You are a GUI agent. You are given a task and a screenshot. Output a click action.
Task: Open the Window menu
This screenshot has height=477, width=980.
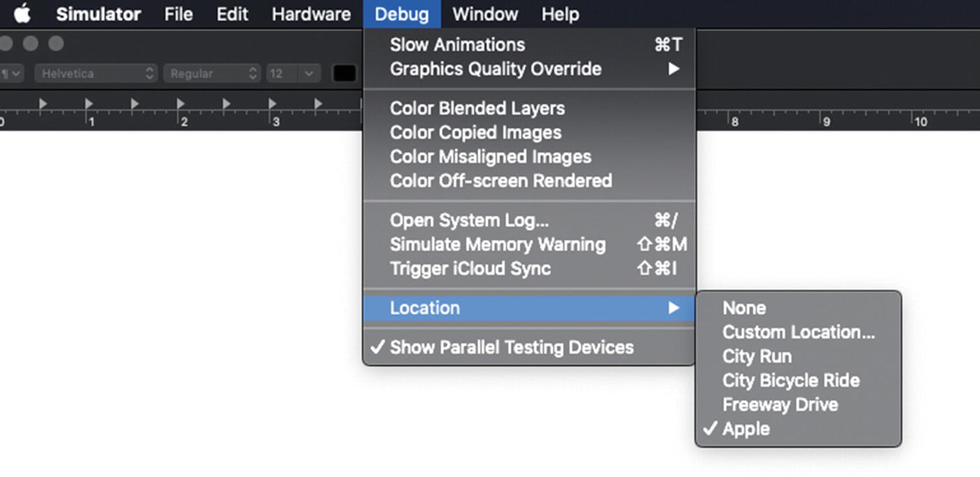point(485,14)
